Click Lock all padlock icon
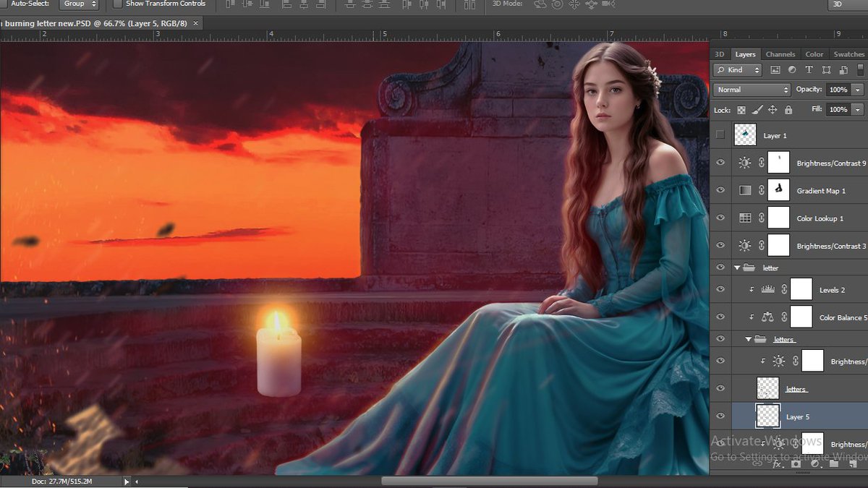This screenshot has width=868, height=488. (788, 110)
